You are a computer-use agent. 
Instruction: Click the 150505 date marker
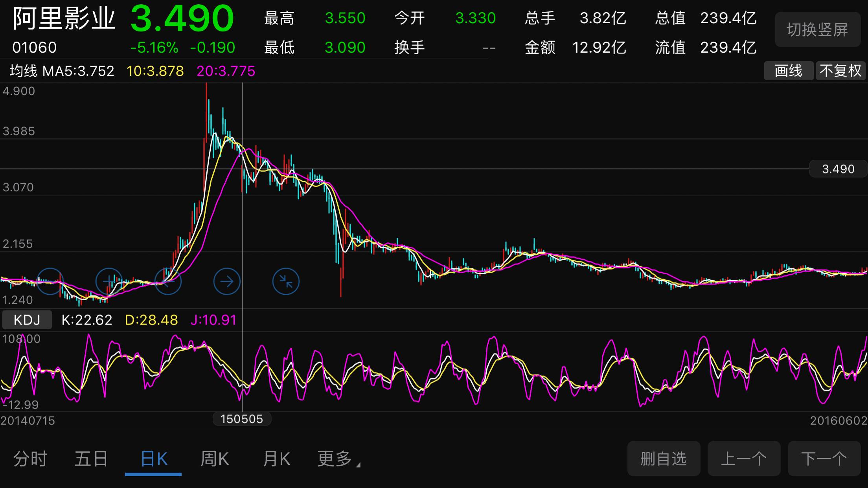[x=241, y=419]
